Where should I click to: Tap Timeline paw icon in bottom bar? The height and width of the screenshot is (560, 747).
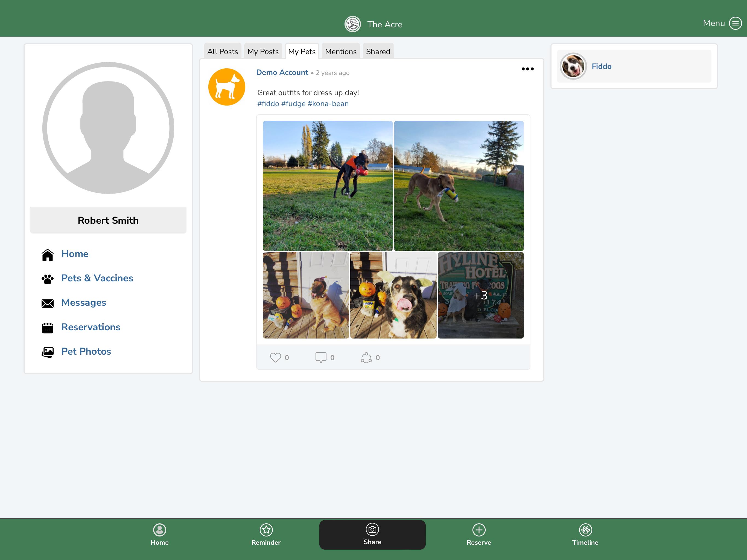(585, 530)
